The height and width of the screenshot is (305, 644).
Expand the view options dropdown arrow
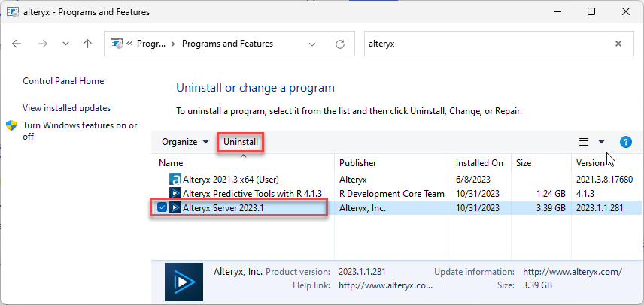click(x=601, y=142)
